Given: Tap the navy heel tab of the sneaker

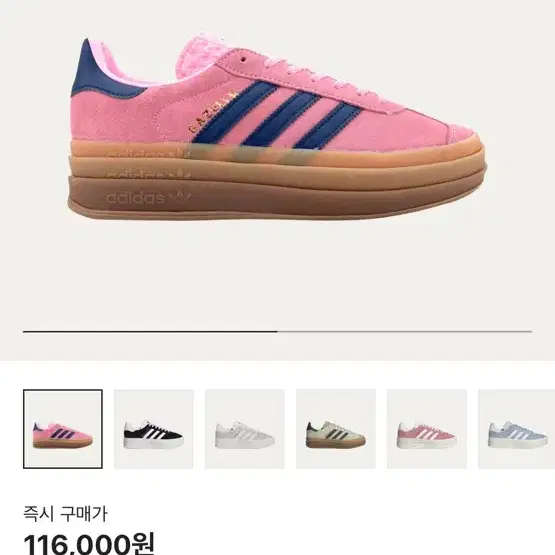Looking at the screenshot, I should [101, 72].
